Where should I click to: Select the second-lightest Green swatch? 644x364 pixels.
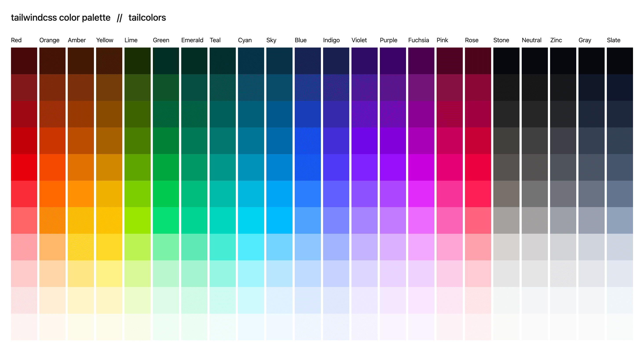[x=166, y=300]
